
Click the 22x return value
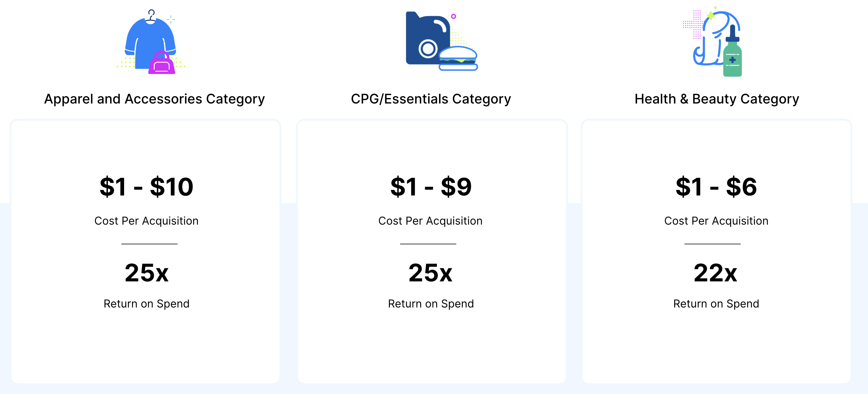pos(715,273)
